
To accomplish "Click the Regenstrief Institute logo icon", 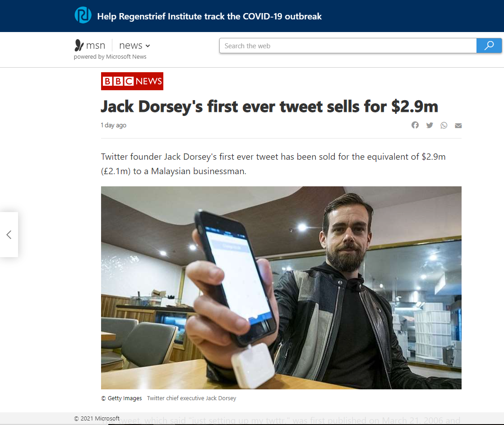I will (x=83, y=15).
